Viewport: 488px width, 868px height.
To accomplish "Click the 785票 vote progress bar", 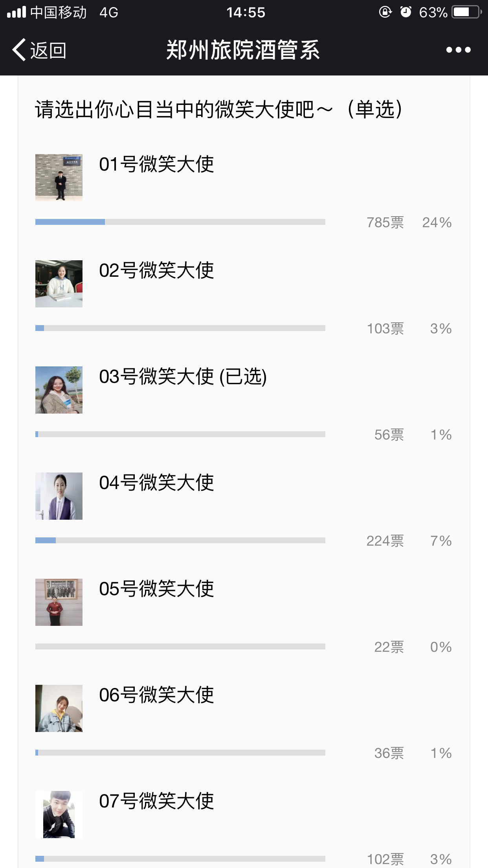I will pos(180,222).
